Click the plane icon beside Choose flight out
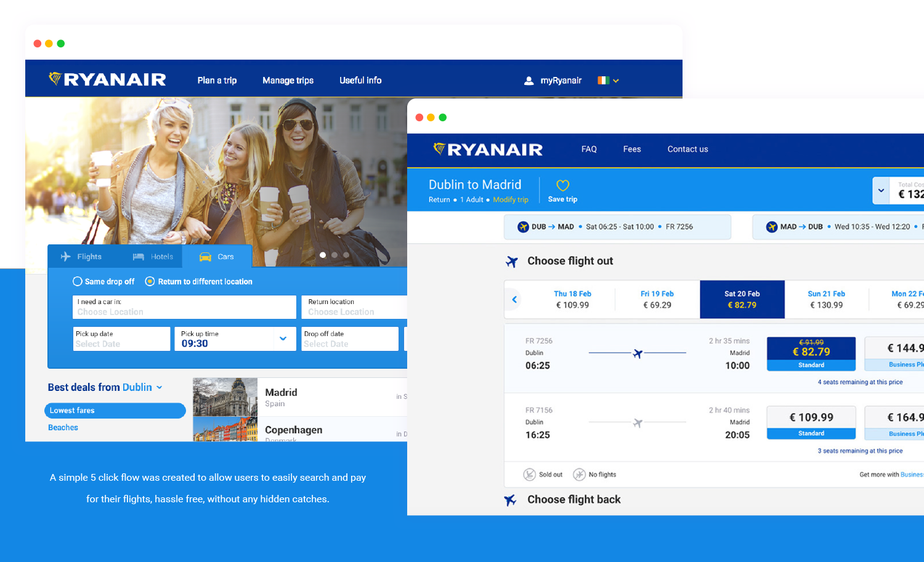The width and height of the screenshot is (924, 562). pyautogui.click(x=511, y=262)
